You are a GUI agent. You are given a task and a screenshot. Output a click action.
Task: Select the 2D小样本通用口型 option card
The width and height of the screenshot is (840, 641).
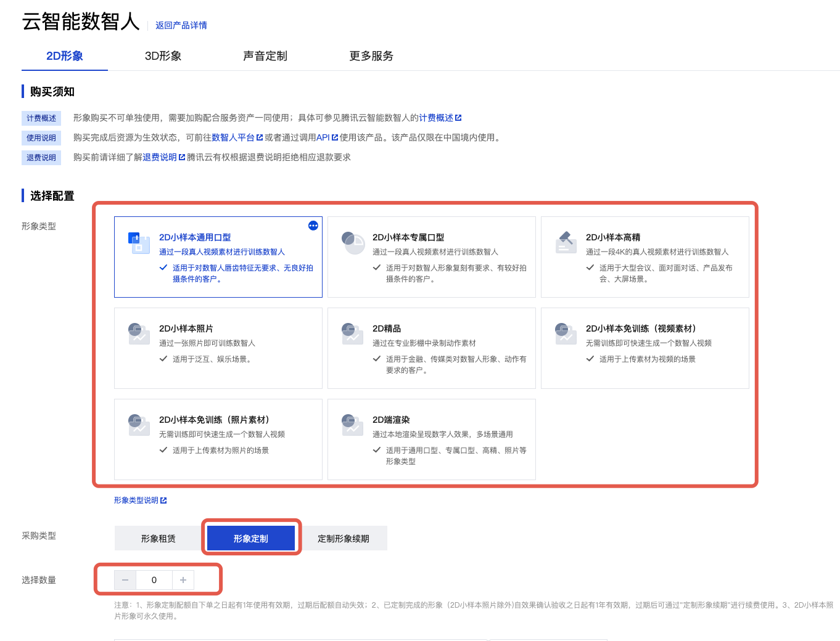[218, 257]
